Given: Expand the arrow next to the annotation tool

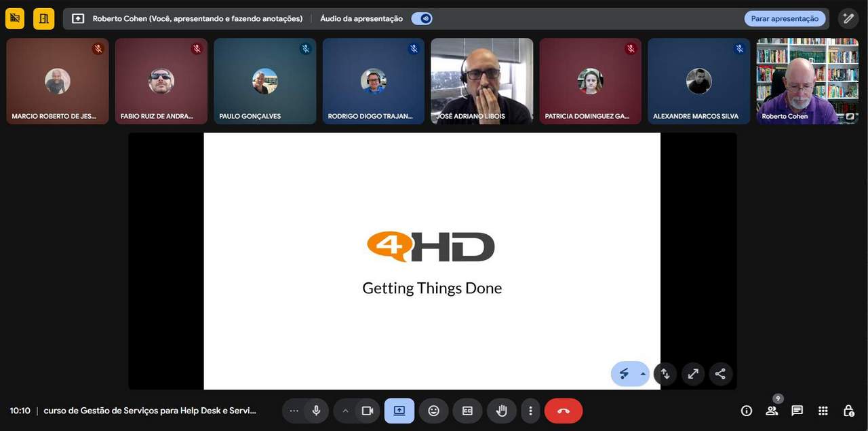Looking at the screenshot, I should pyautogui.click(x=643, y=374).
